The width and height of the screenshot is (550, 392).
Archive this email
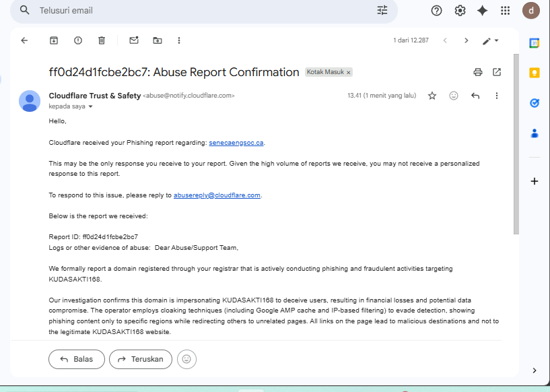pos(54,40)
